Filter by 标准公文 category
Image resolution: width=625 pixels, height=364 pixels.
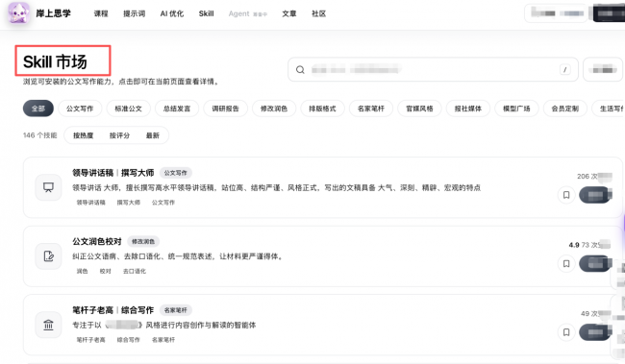[128, 109]
